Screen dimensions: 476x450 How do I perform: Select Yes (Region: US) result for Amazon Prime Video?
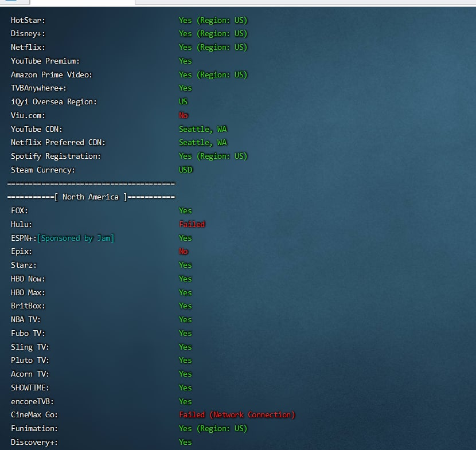[213, 75]
